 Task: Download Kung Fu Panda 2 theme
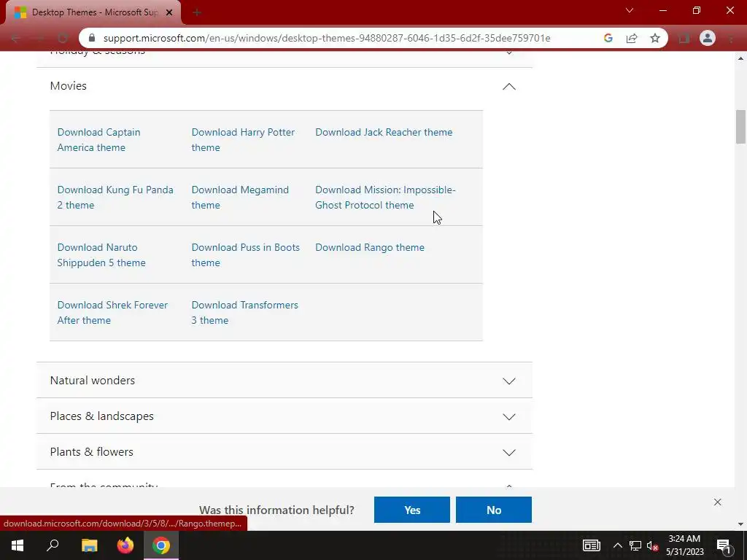(115, 197)
